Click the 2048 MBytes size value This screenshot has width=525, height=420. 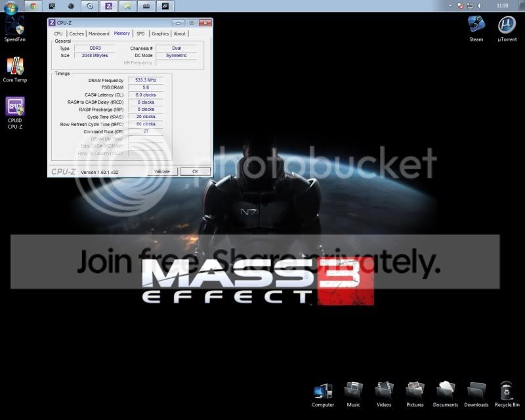point(95,55)
